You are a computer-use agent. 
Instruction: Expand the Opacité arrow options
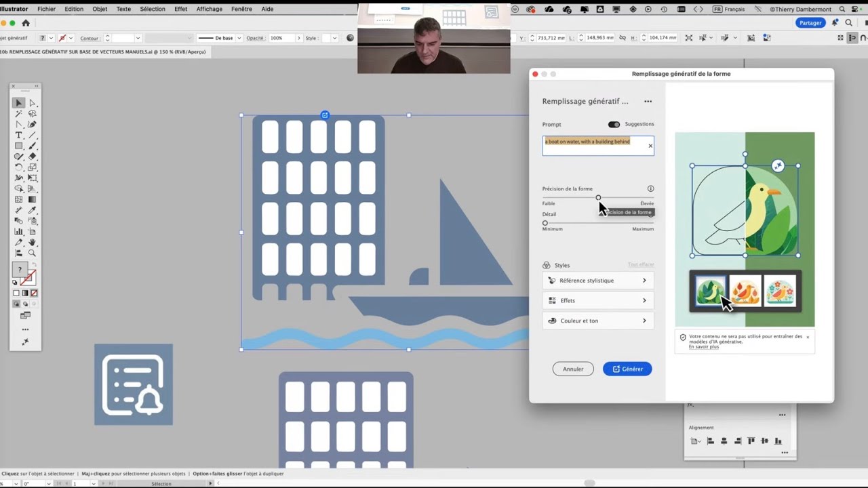click(x=298, y=38)
